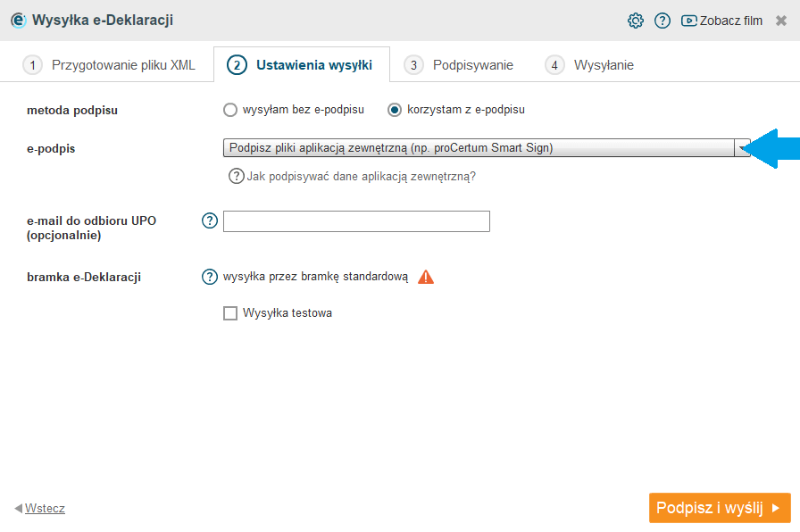
Task: Click help icon next to bramka e-Deklaracji
Action: tap(210, 277)
